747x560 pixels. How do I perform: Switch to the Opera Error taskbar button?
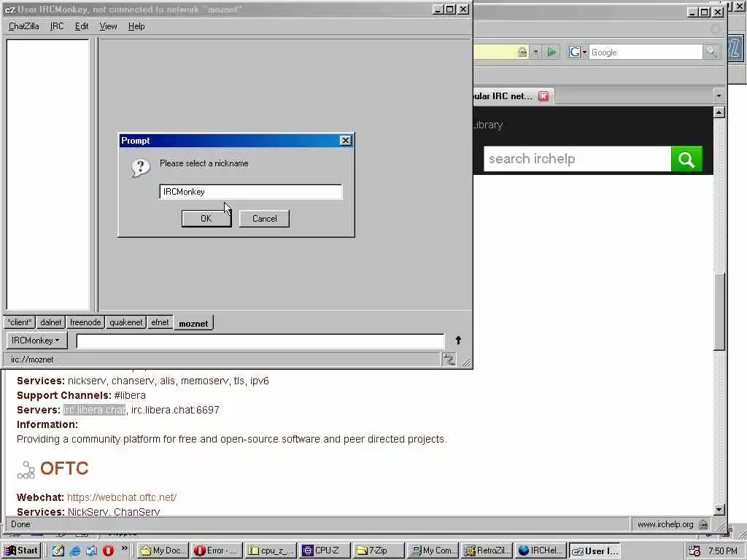point(217,551)
